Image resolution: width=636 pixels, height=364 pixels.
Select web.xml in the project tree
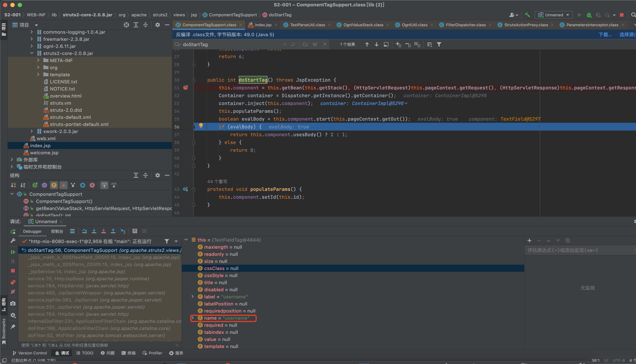[46, 138]
